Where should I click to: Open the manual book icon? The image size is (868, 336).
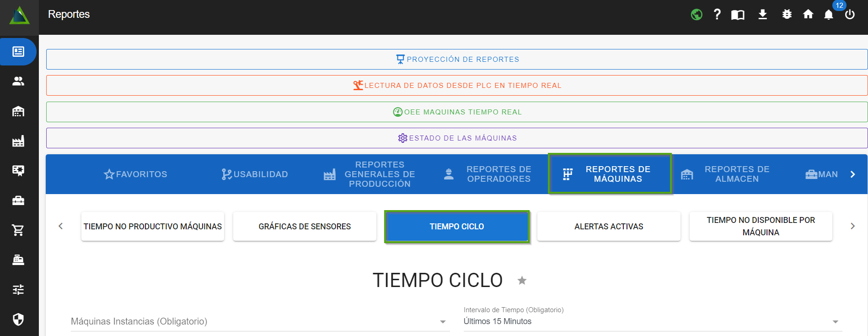click(738, 15)
